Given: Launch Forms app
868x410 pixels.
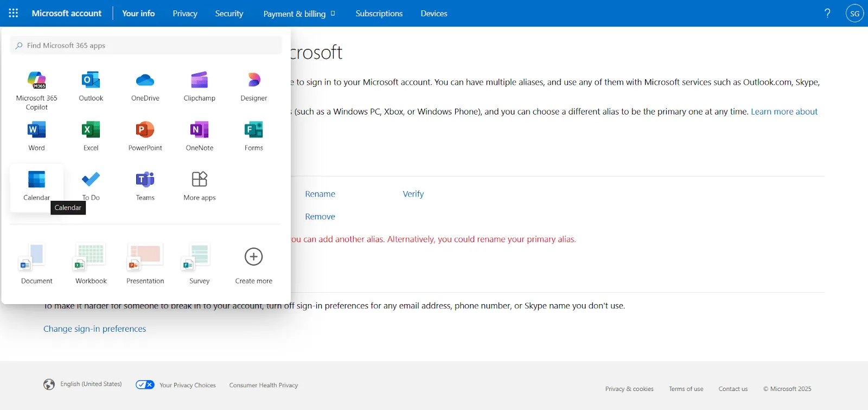Looking at the screenshot, I should [x=253, y=136].
